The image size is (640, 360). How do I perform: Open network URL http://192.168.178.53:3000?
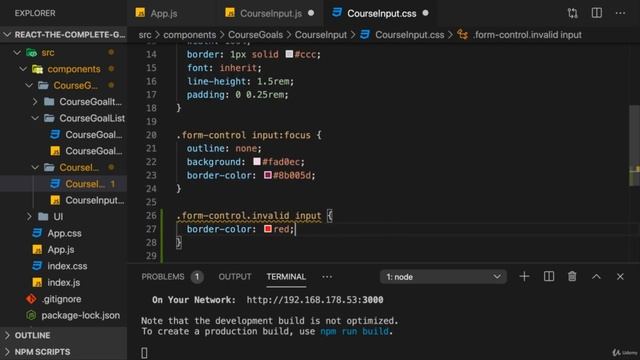pos(315,300)
